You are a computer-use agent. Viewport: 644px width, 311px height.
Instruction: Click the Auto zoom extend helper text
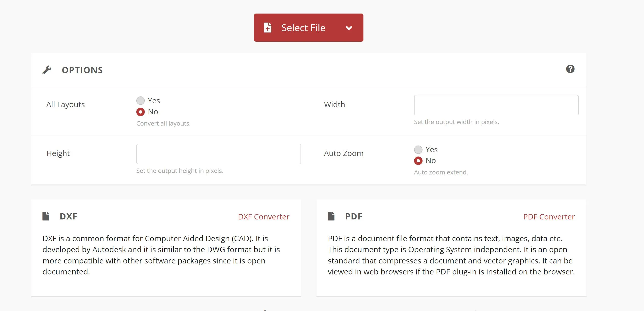pos(441,172)
